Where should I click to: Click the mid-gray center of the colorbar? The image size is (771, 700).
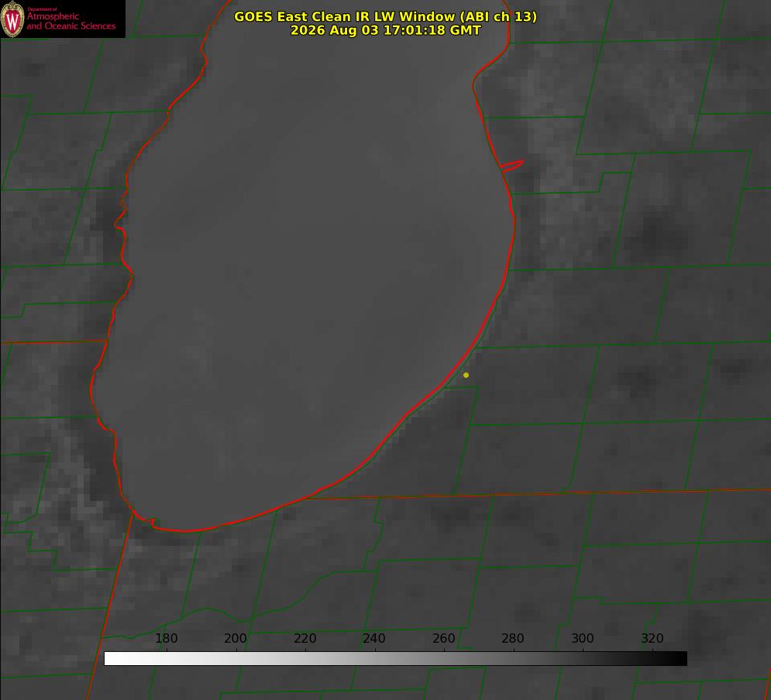[395, 659]
